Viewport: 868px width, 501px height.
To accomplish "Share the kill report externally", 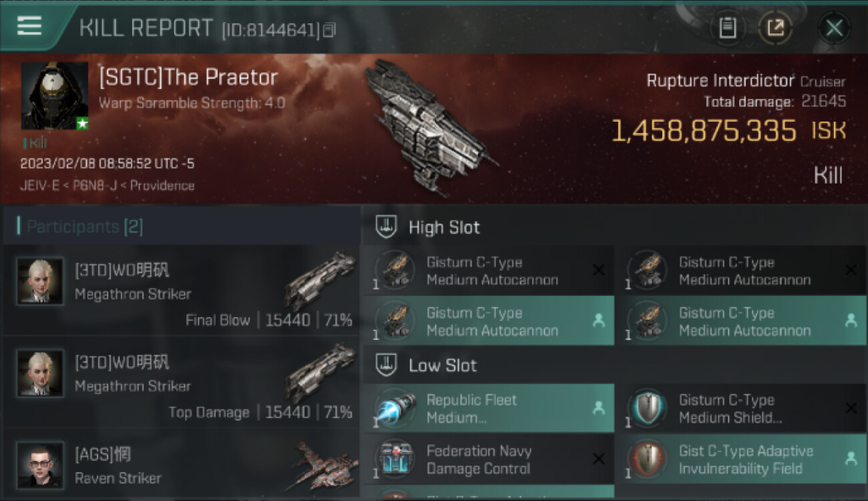I will coord(775,28).
